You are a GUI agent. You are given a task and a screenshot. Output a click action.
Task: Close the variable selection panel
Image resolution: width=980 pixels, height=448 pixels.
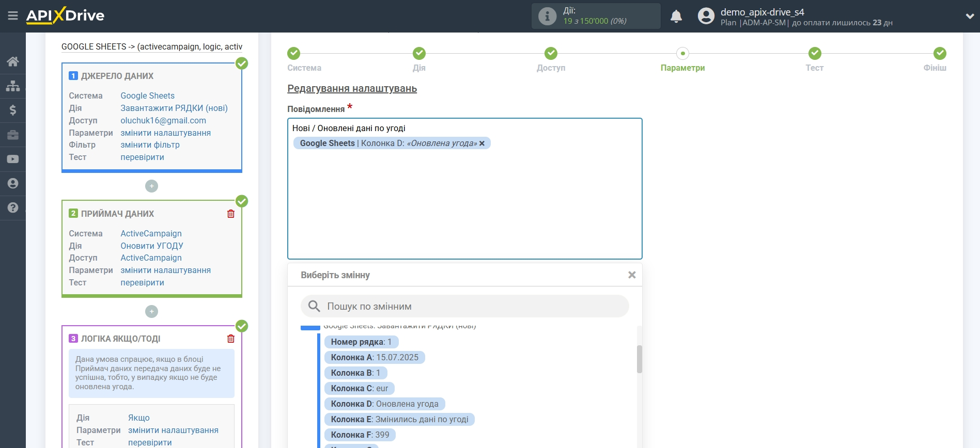[632, 275]
